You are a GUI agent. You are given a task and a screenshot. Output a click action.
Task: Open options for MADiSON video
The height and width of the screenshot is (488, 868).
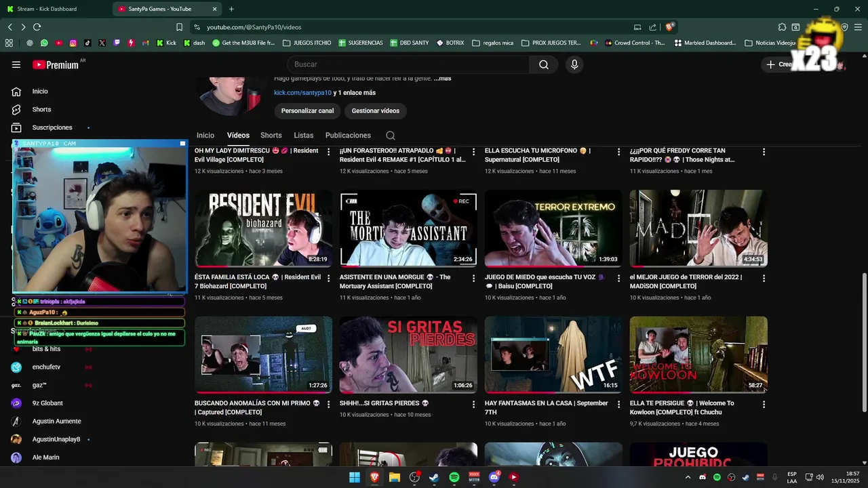764,278
